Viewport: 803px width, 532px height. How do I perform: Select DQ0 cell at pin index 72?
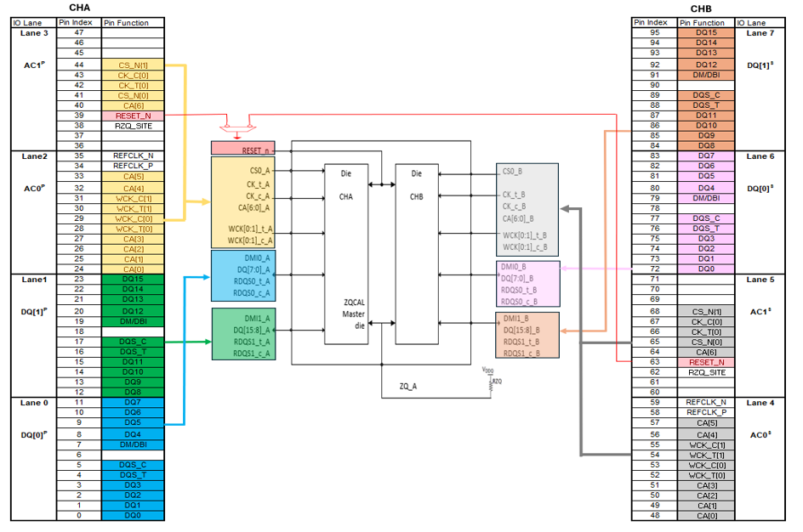[x=706, y=269]
